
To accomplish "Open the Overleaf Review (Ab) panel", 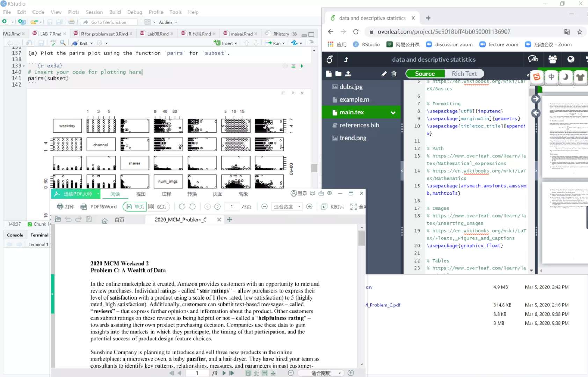I will tap(533, 59).
